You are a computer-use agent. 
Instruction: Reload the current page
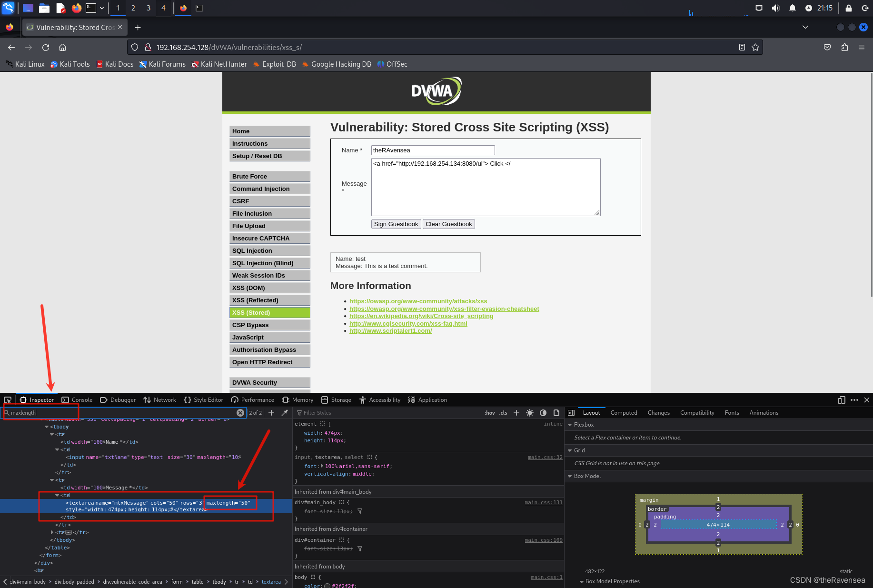(x=46, y=47)
